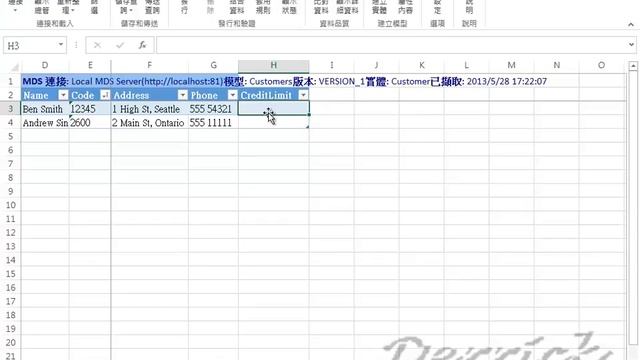The width and height of the screenshot is (640, 360).
Task: Open the Name column filter dropdown
Action: tap(63, 95)
